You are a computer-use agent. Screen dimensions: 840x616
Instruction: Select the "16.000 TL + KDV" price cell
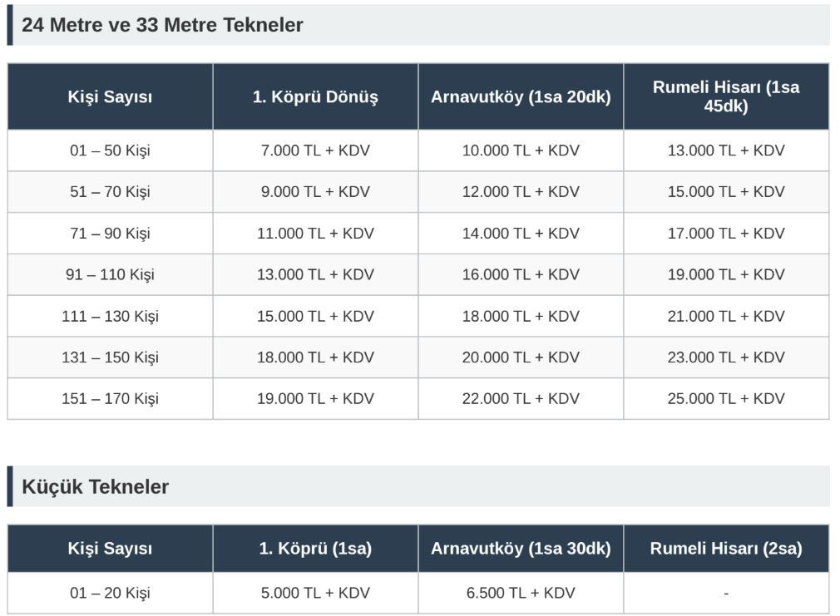pos(521,274)
